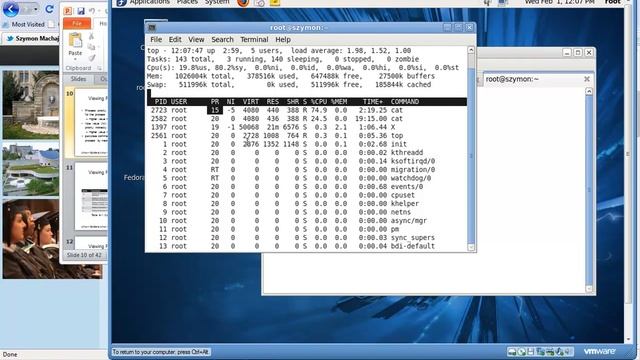Click the cat process row PID 2582
The width and height of the screenshot is (640, 360).
pyautogui.click(x=307, y=119)
